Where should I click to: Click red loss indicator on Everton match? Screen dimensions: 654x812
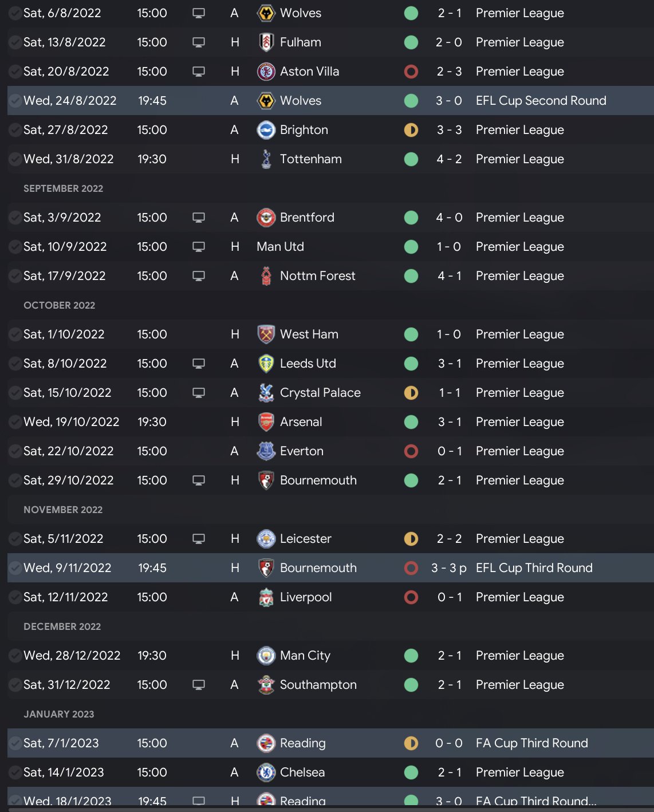[x=411, y=451]
